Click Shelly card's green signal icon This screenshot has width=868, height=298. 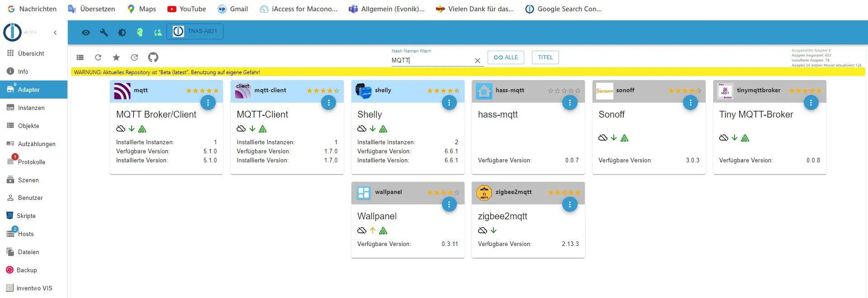click(383, 129)
